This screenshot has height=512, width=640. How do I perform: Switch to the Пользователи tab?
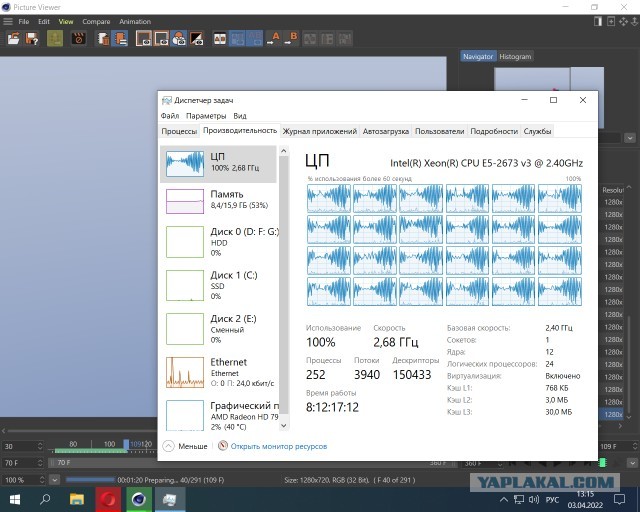440,131
